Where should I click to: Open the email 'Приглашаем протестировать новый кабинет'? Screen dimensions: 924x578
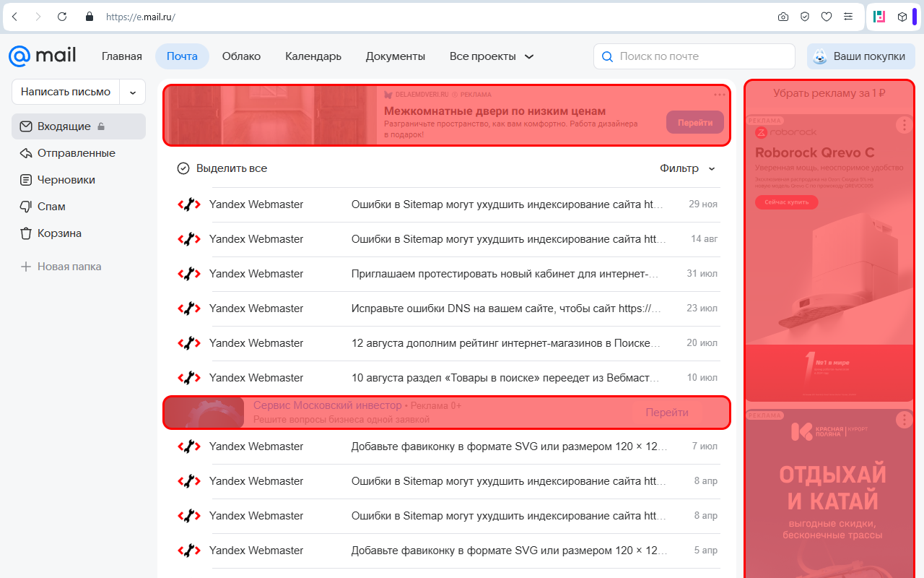(x=448, y=274)
